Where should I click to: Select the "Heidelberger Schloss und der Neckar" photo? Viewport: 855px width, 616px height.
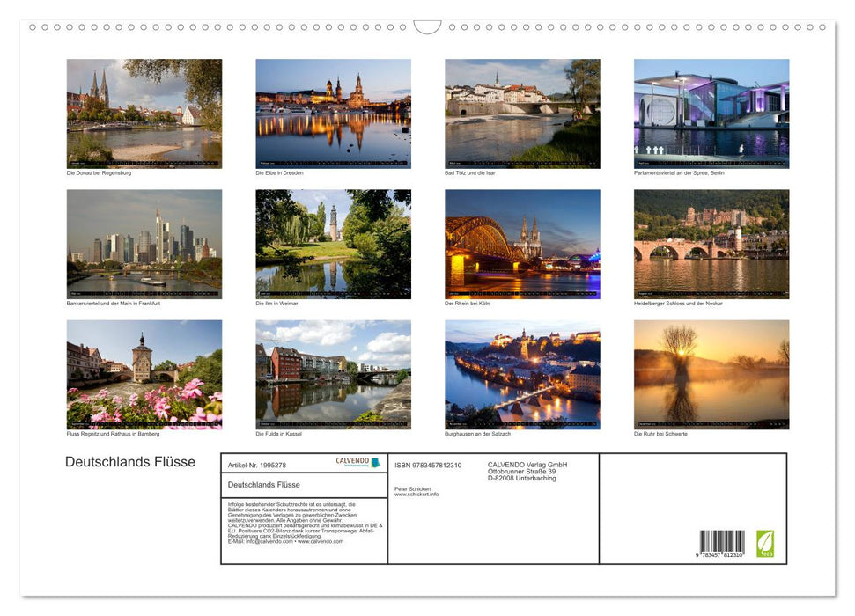(x=711, y=244)
